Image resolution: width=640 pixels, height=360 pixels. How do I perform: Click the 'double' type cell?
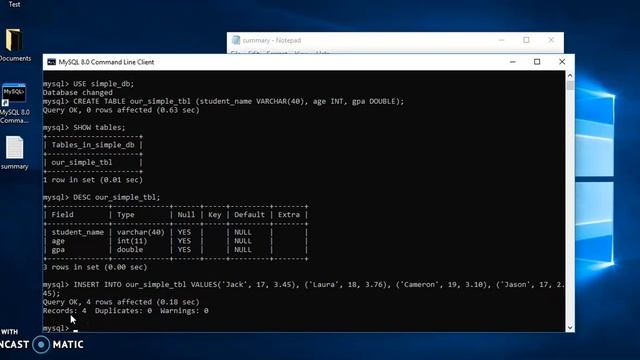[130, 249]
